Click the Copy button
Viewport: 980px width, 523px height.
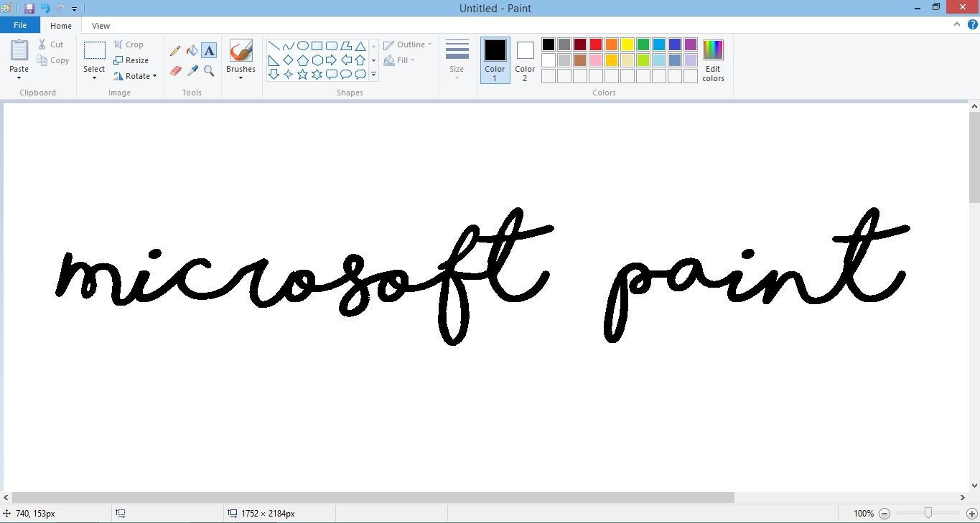coord(53,60)
